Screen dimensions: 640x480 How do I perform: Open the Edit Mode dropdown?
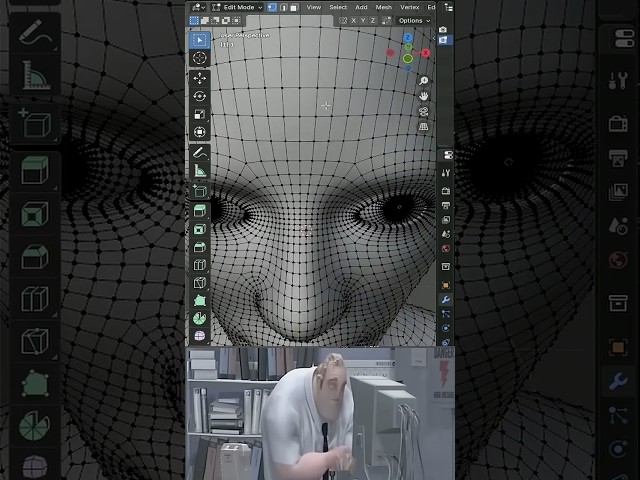[237, 7]
